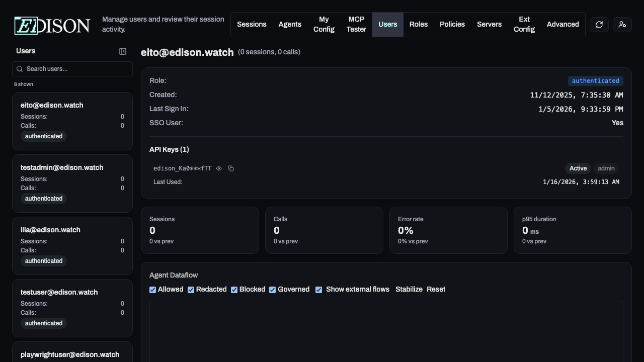Collapse the Users sidebar panel

[x=123, y=51]
